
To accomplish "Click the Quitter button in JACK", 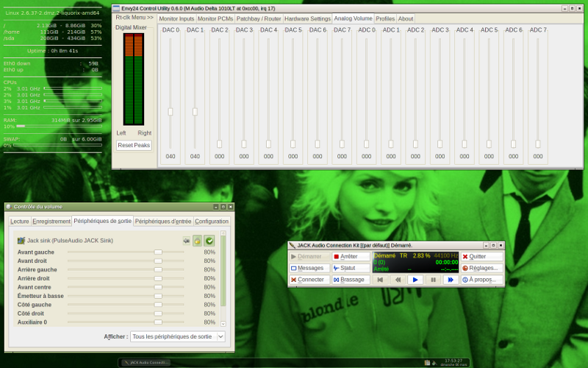I will (x=481, y=256).
